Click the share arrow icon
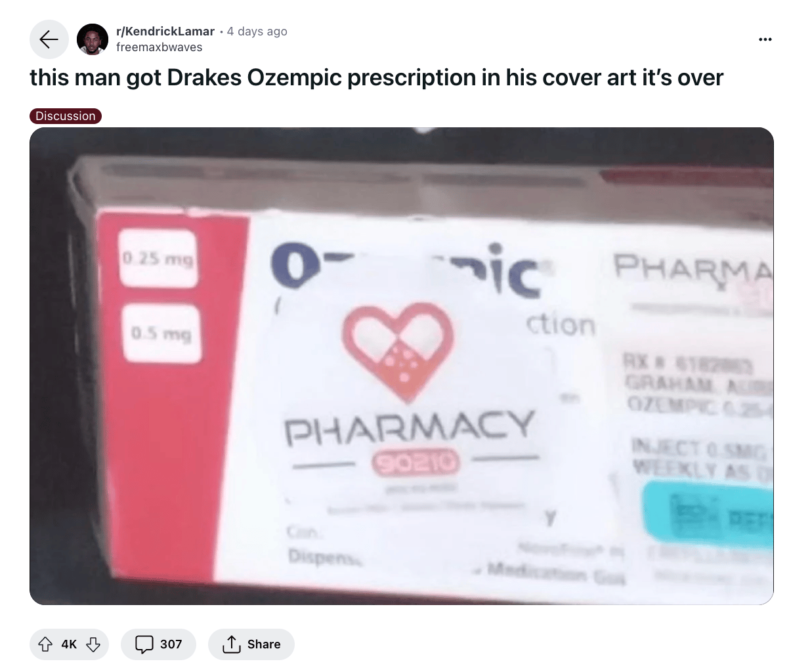 [231, 644]
